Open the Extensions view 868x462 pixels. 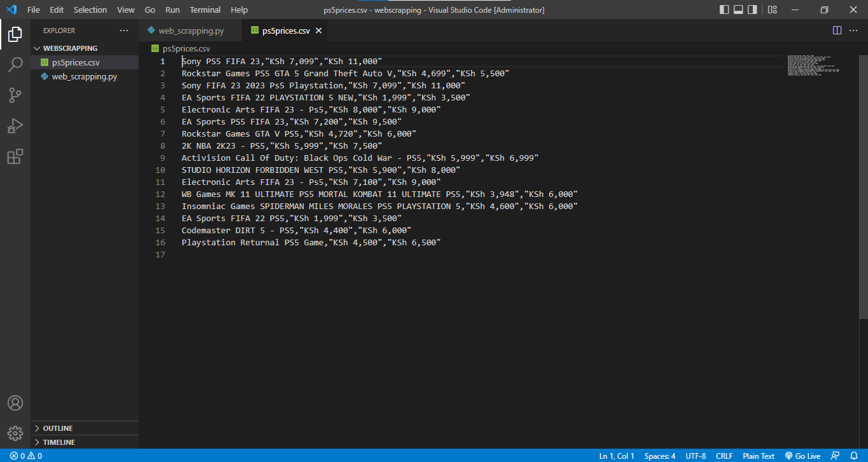[15, 156]
